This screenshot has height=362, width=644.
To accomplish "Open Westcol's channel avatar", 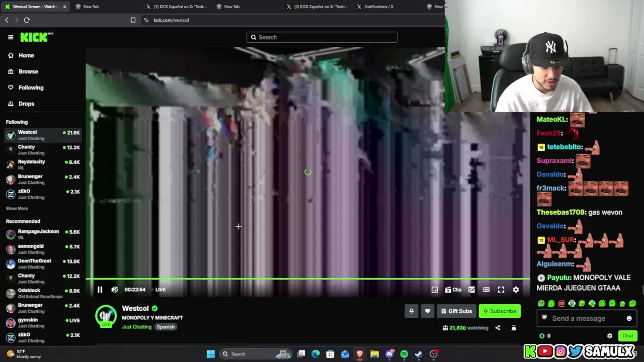I will pos(106,316).
